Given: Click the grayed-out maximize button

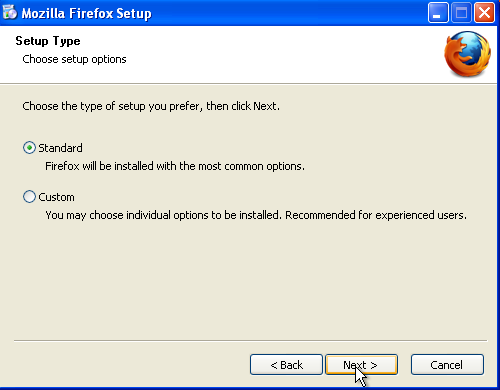Looking at the screenshot, I should tap(461, 13).
